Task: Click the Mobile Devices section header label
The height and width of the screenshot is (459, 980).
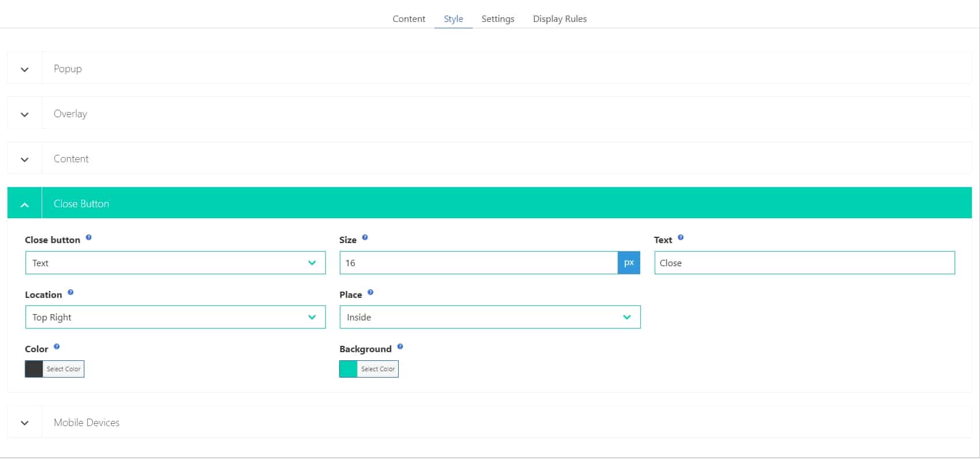Action: click(x=86, y=423)
